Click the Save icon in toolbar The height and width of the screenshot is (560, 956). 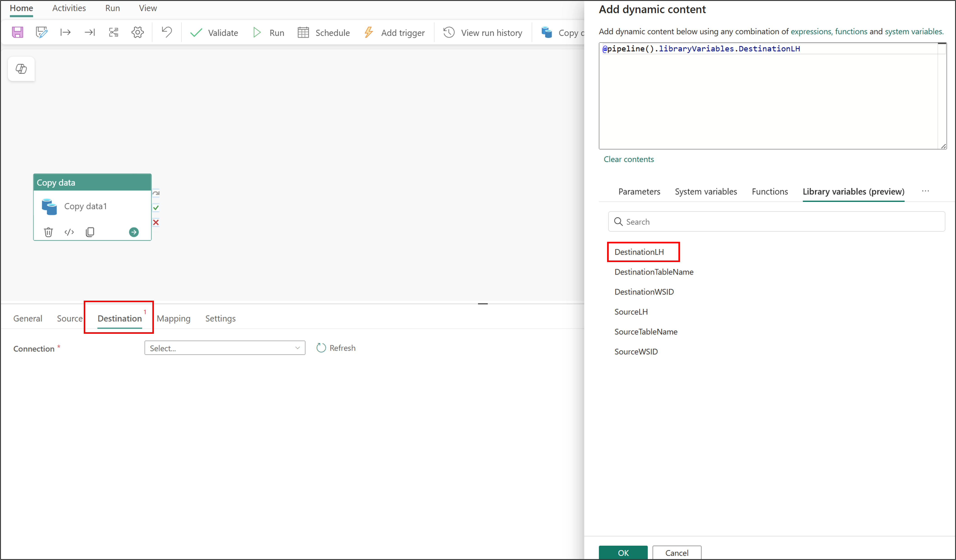click(17, 32)
